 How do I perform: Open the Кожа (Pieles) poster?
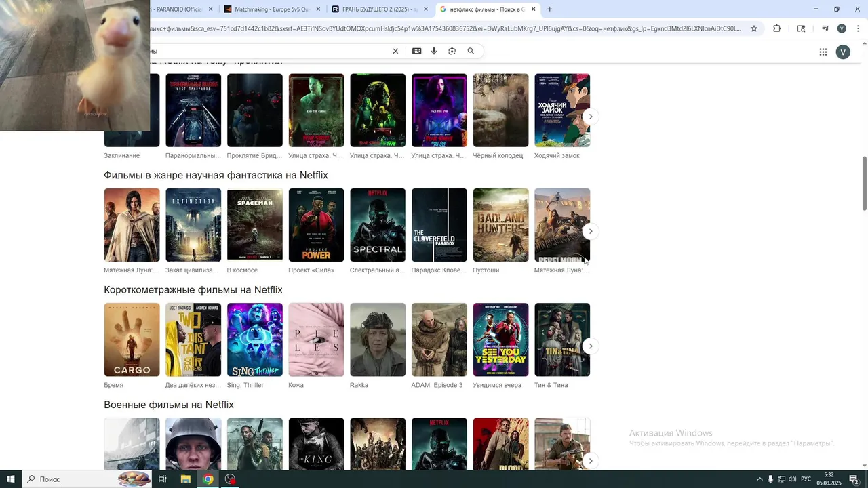(x=316, y=340)
